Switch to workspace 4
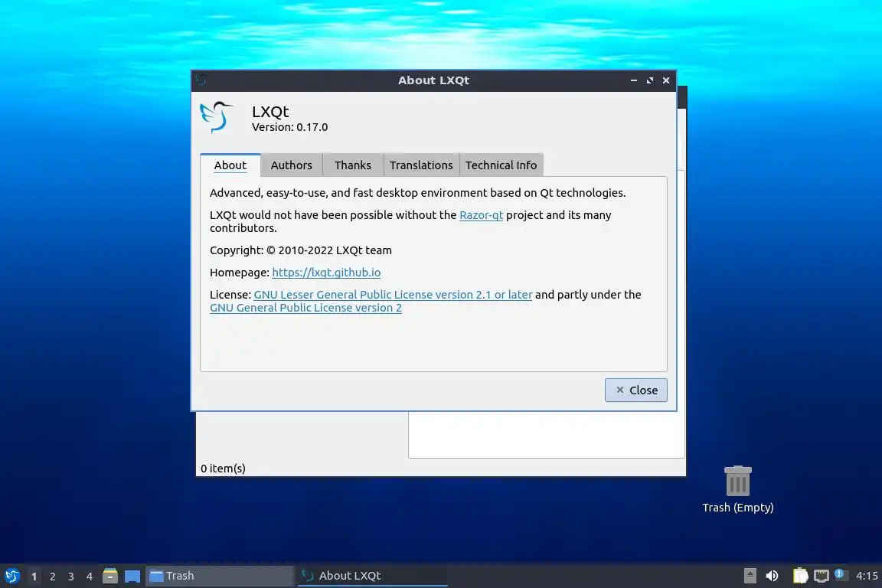Screen dimensions: 882x588 click(x=90, y=577)
